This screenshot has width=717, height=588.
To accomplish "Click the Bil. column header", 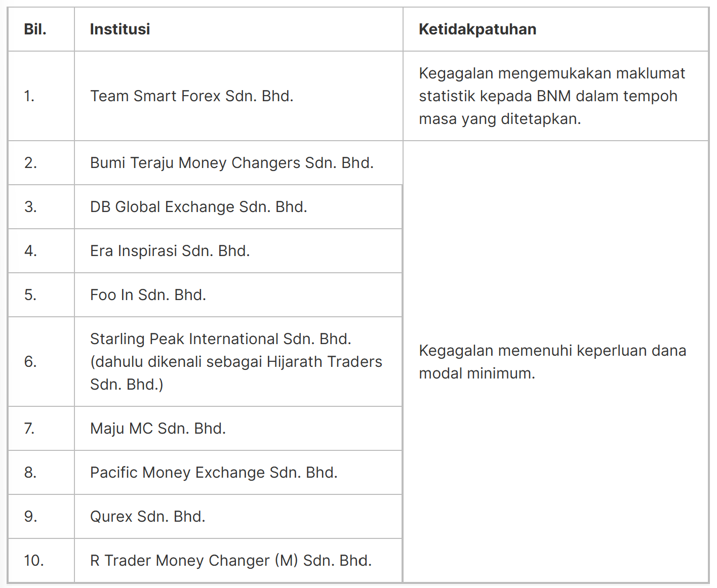I will (x=35, y=29).
